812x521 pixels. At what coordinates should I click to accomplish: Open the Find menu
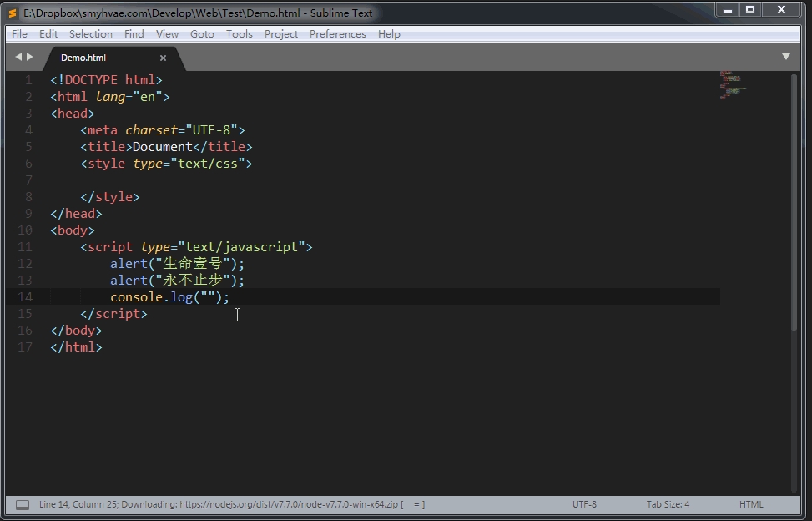tap(134, 34)
